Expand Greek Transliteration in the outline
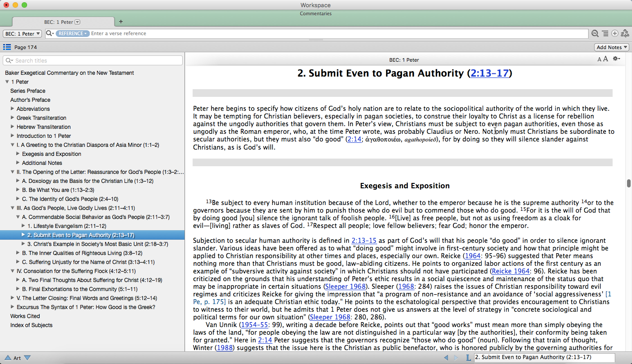 [13, 118]
